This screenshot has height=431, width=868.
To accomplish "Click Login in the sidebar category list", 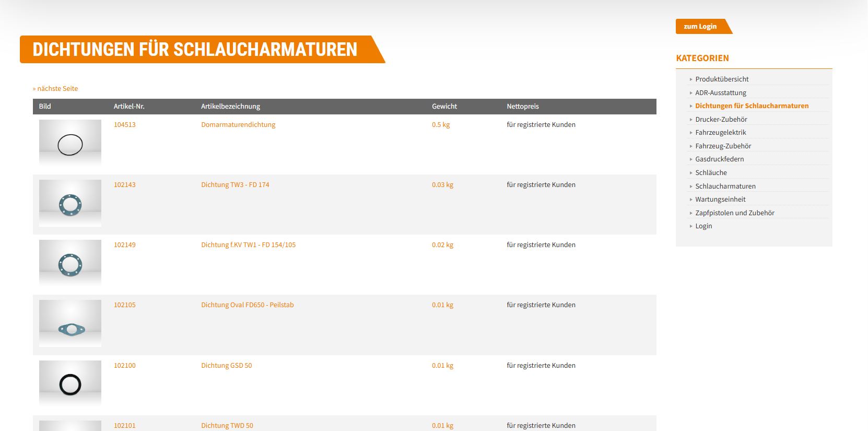I will [x=703, y=226].
